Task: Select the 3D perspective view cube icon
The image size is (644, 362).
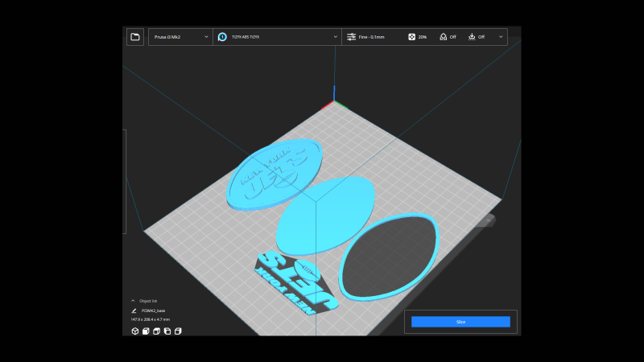Action: pyautogui.click(x=134, y=331)
